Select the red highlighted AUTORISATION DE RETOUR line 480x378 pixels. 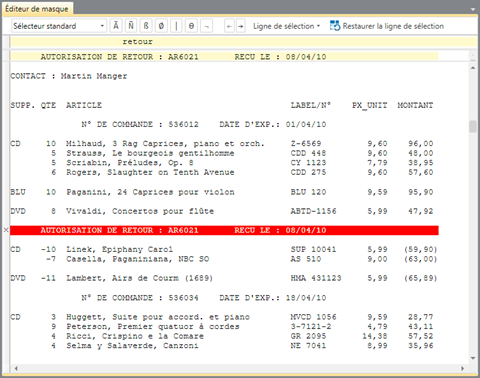click(224, 230)
